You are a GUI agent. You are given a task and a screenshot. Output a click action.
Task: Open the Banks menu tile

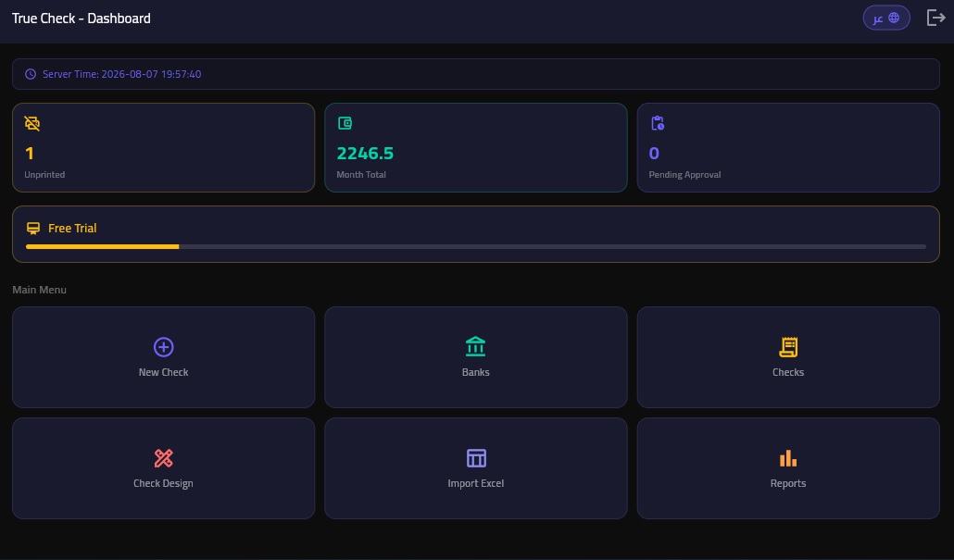[x=476, y=357]
